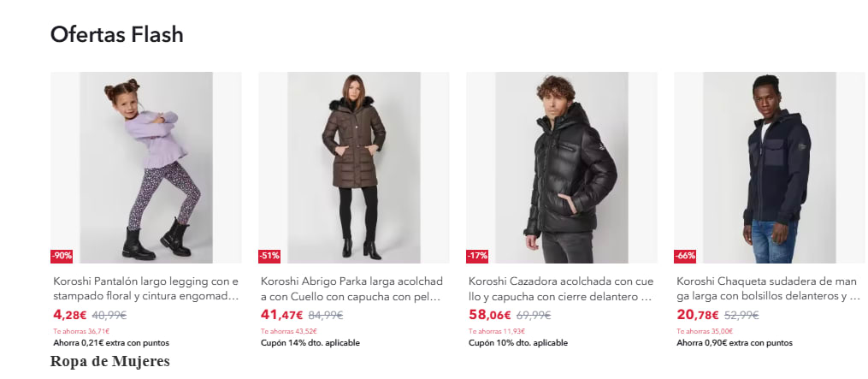Open Koroshi Cazadora acolchada title link

click(x=561, y=288)
